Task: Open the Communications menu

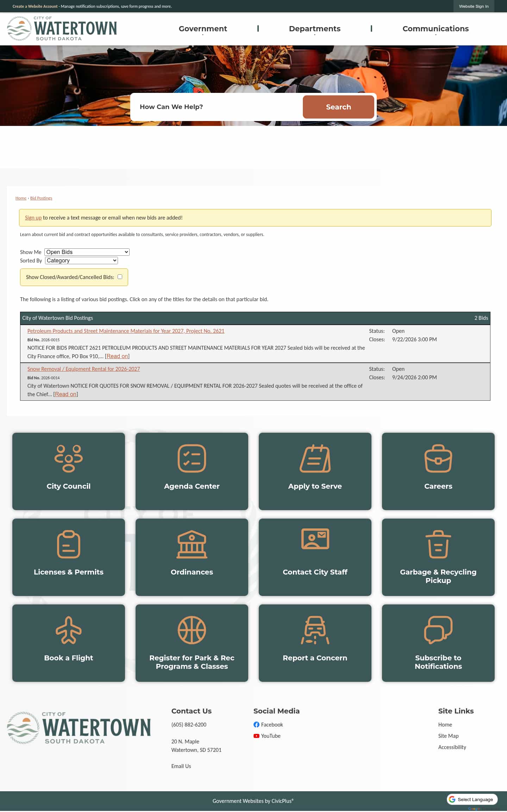Action: pyautogui.click(x=436, y=28)
